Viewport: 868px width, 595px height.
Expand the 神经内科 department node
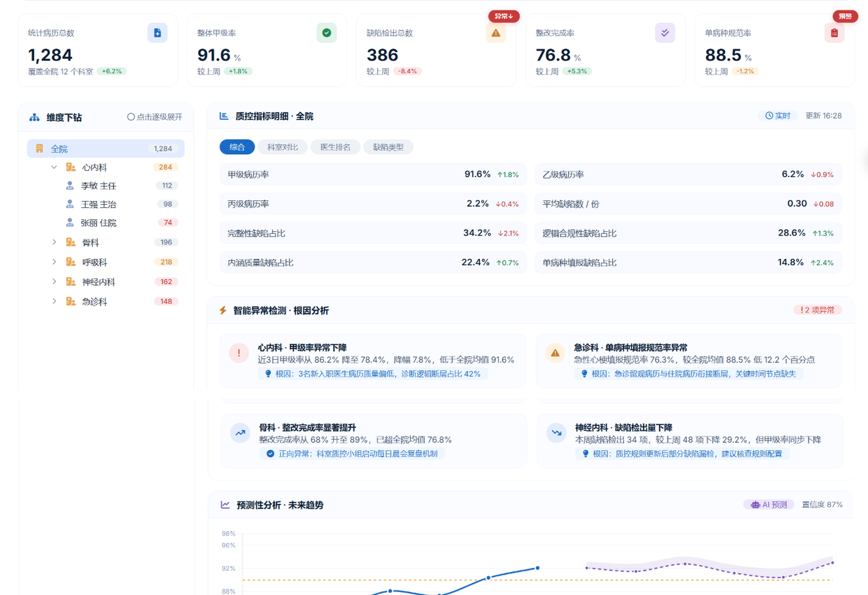click(54, 282)
